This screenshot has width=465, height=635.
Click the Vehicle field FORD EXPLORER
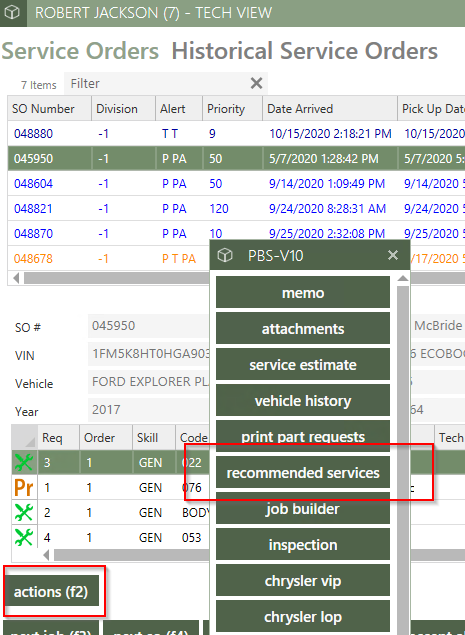149,381
